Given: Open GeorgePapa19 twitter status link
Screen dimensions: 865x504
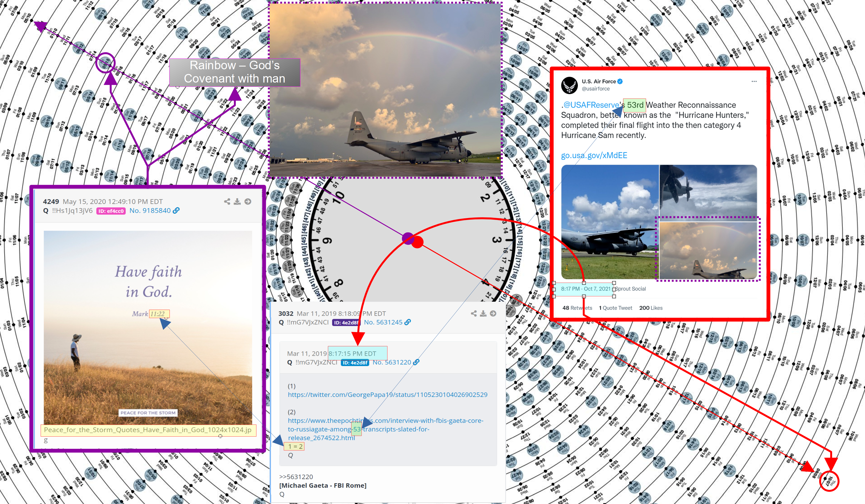Looking at the screenshot, I should [388, 394].
